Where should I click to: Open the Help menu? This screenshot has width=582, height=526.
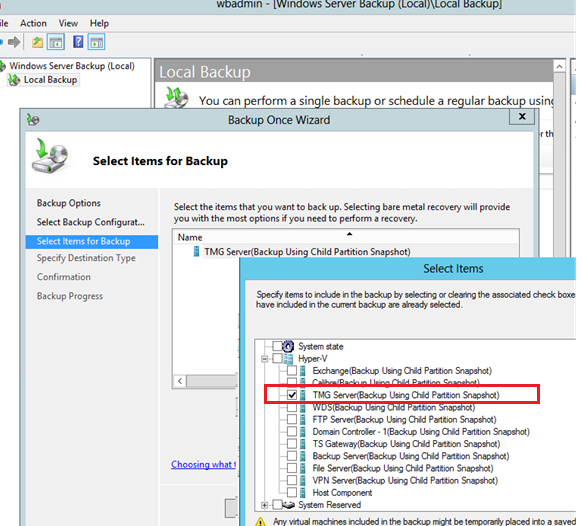tap(99, 23)
